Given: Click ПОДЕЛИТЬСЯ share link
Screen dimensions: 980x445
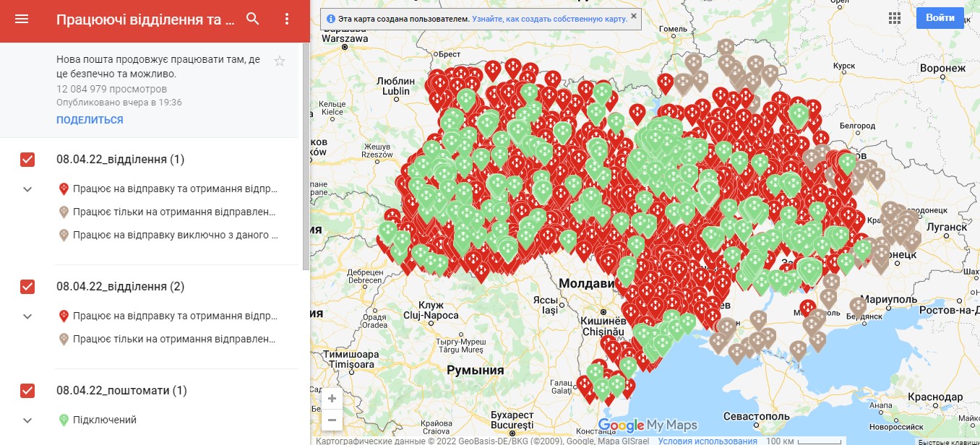Looking at the screenshot, I should pos(90,120).
